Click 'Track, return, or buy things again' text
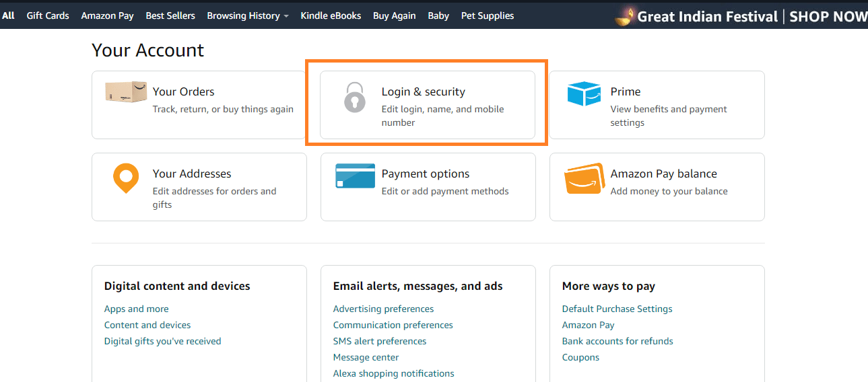The height and width of the screenshot is (382, 868). pyautogui.click(x=223, y=109)
